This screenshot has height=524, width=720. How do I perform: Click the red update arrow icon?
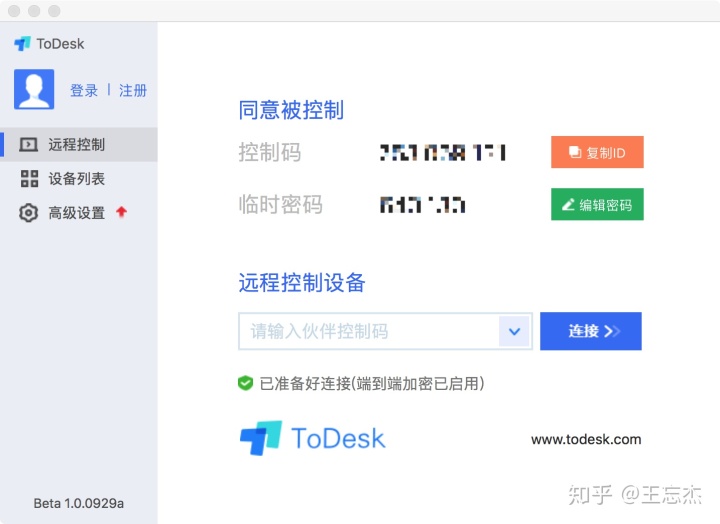122,212
